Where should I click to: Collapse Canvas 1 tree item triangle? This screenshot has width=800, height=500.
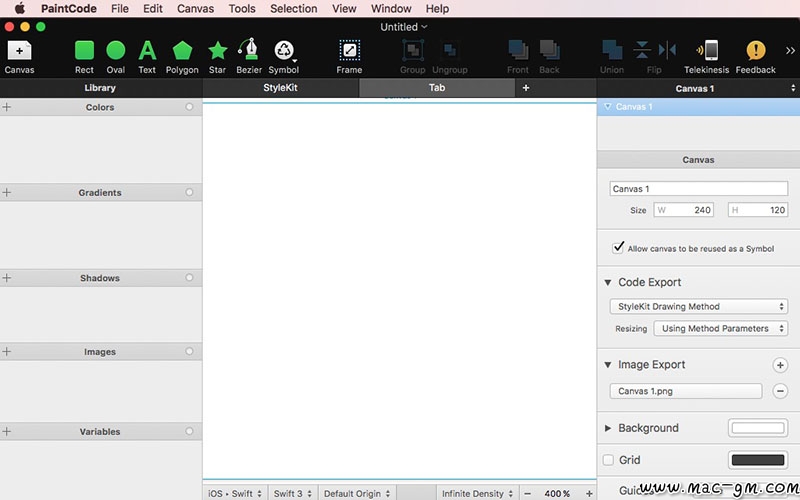tap(607, 106)
